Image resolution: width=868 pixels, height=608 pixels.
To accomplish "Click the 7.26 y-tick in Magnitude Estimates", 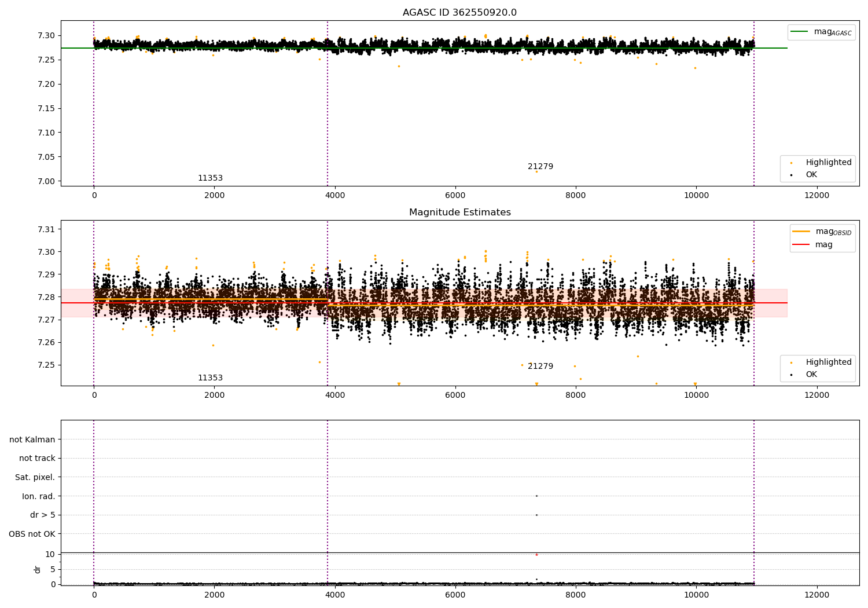I will [46, 342].
